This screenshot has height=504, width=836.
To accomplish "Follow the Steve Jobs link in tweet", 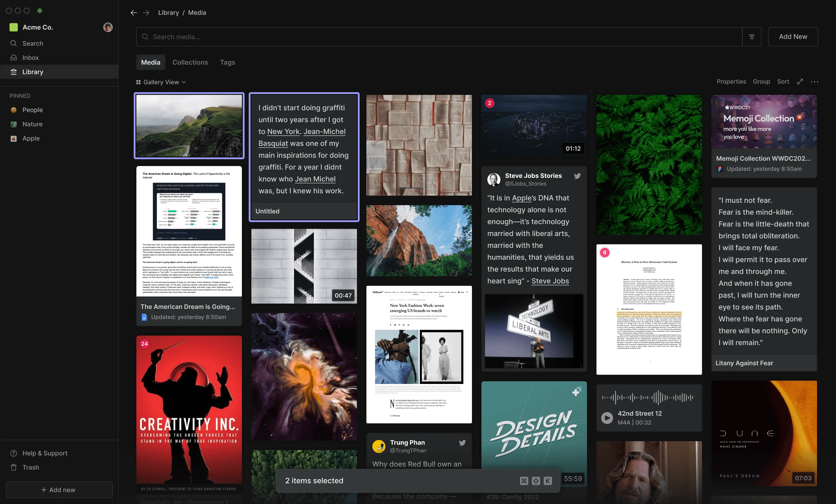I will pyautogui.click(x=550, y=281).
